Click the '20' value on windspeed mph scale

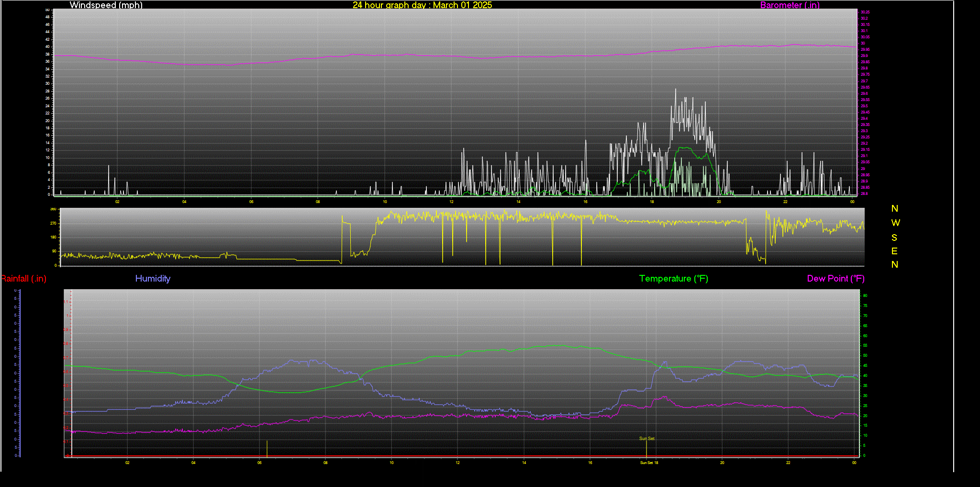pyautogui.click(x=47, y=121)
